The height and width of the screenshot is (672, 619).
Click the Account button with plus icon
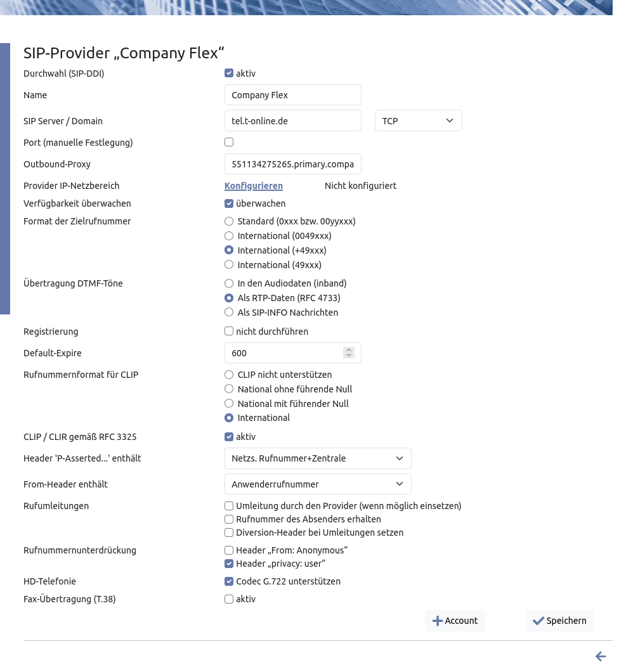455,621
